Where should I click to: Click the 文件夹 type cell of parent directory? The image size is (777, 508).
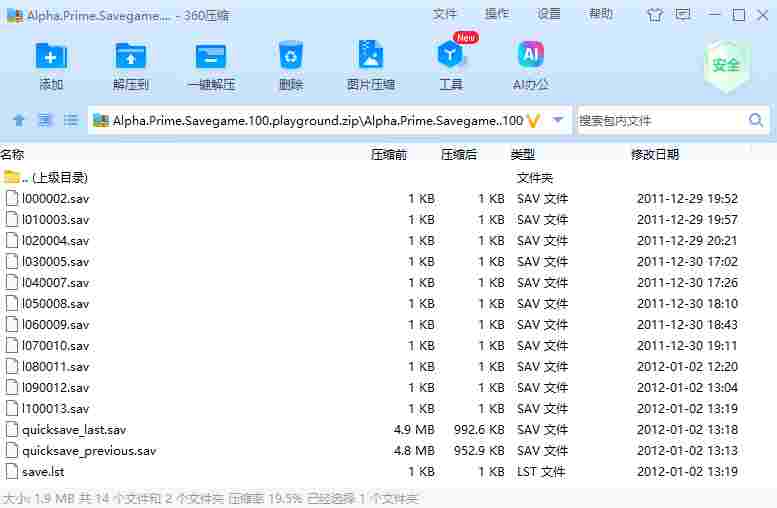(x=535, y=177)
